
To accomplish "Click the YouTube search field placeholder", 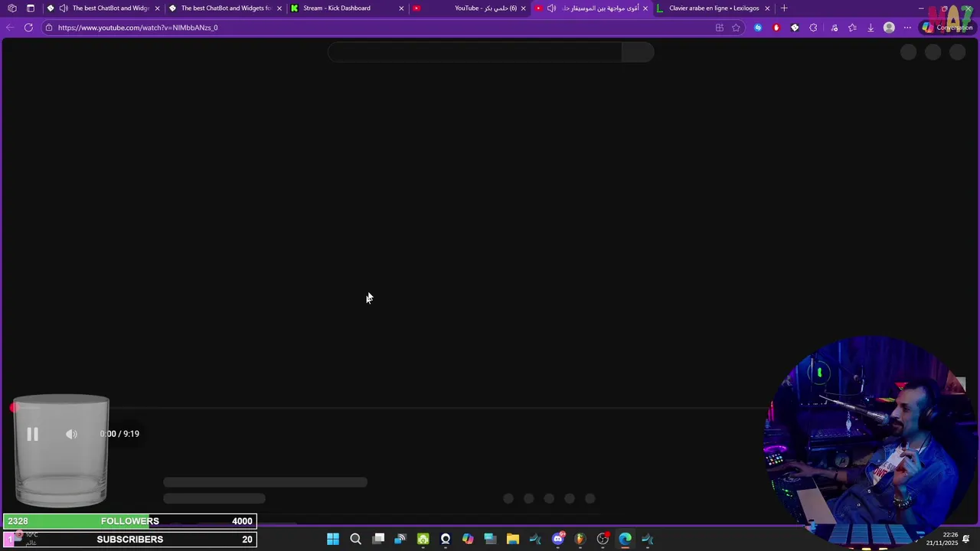I will point(475,52).
